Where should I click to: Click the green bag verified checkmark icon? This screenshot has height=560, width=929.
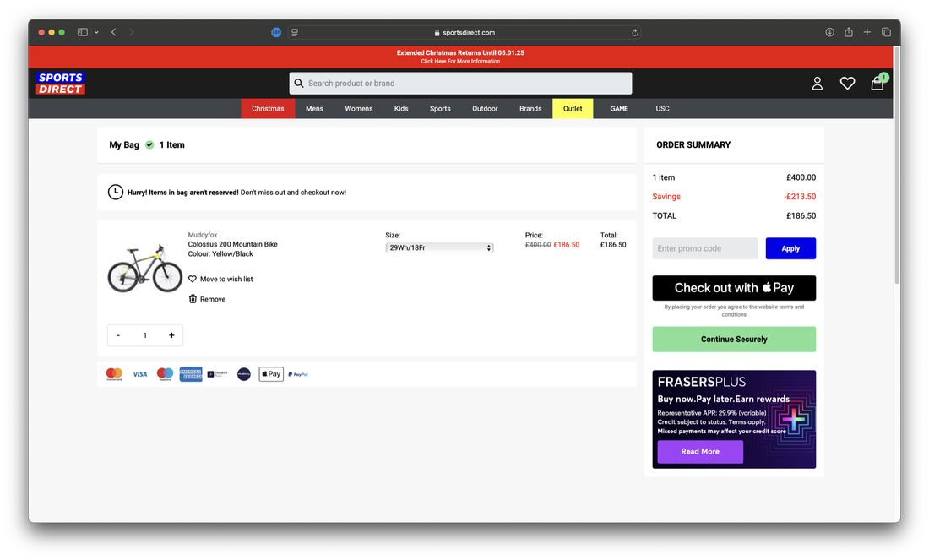point(149,144)
